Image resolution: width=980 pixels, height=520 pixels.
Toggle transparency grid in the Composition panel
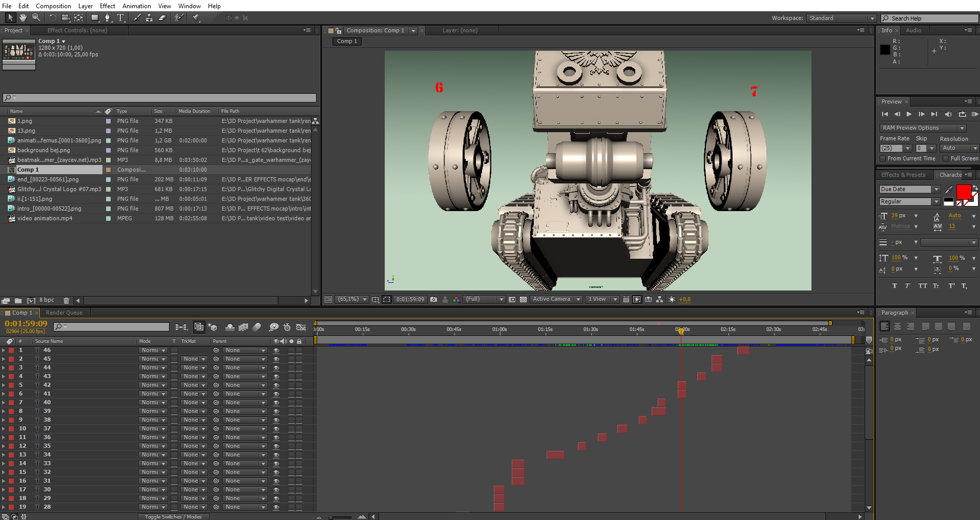pos(523,299)
